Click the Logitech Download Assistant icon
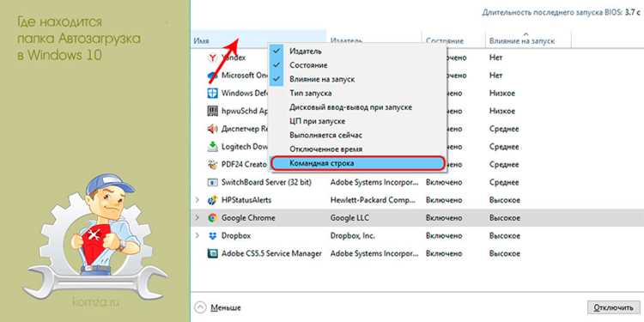644x322 pixels. [x=212, y=147]
